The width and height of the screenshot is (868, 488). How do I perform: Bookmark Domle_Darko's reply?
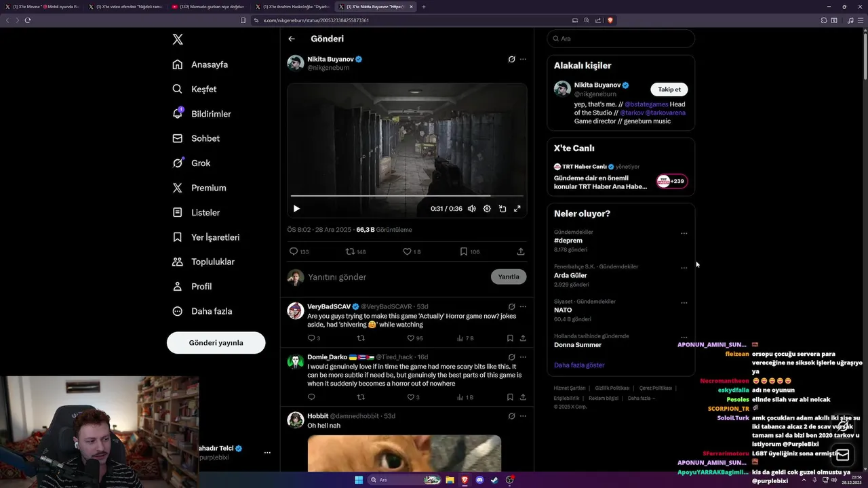tap(511, 397)
